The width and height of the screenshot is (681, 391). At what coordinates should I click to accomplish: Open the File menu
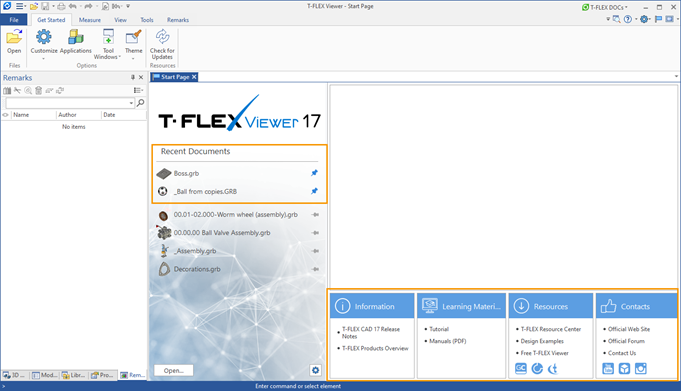[14, 20]
